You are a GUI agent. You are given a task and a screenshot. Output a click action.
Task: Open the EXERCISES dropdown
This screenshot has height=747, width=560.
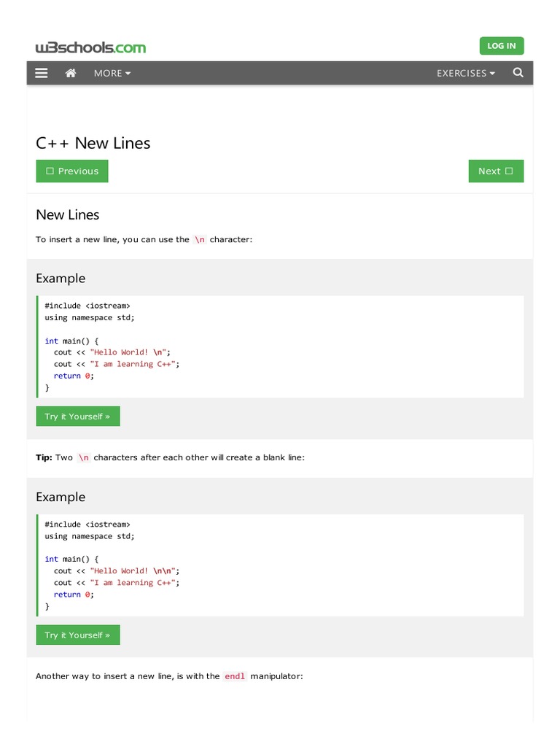465,73
